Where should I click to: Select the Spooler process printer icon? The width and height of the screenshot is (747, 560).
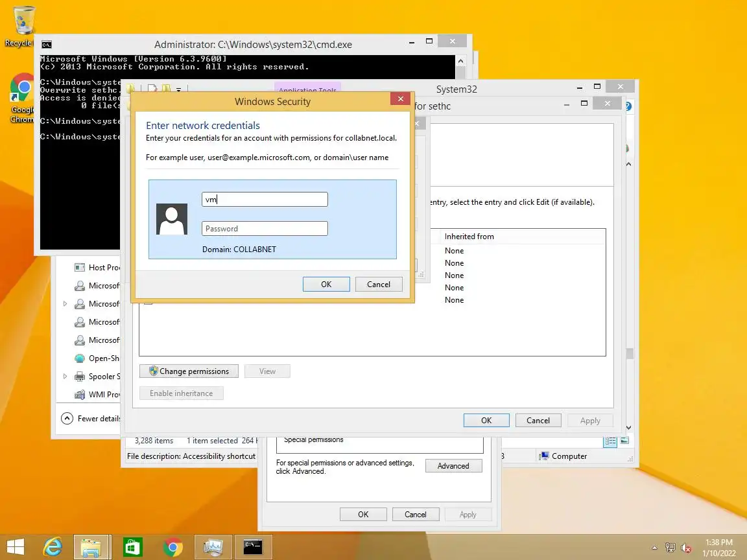pos(80,376)
